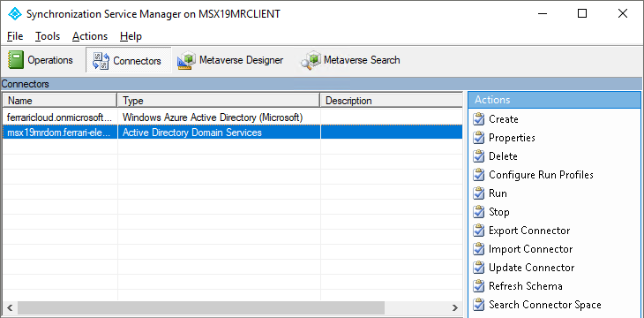This screenshot has width=644, height=318.
Task: Open the File menu
Action: coord(15,36)
